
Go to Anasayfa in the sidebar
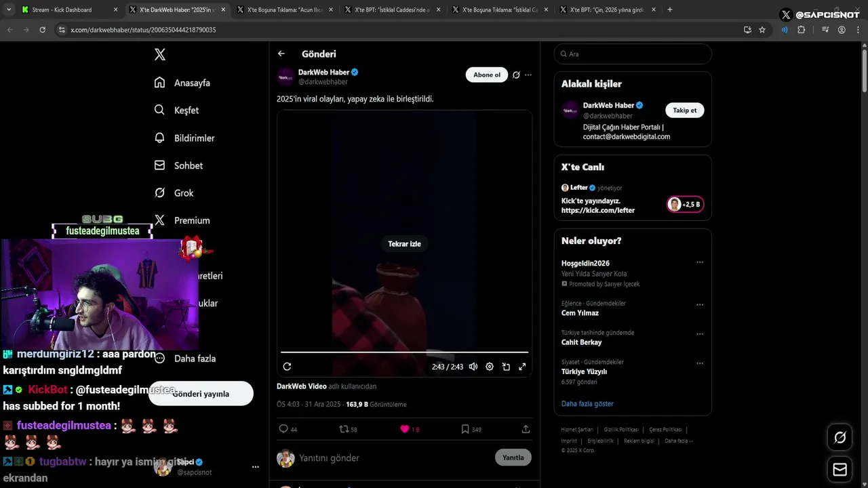(x=182, y=83)
